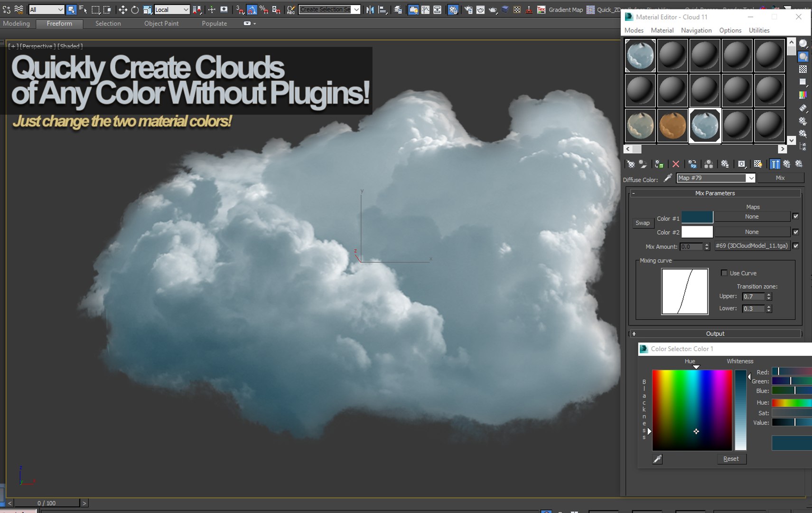
Task: Open Utilities menu in Material Editor
Action: (759, 30)
